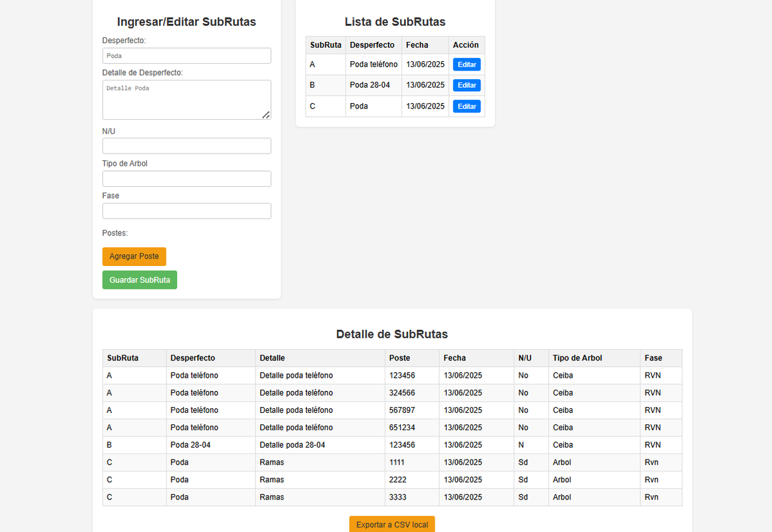
Task: Click the Postes: label
Action: click(114, 233)
